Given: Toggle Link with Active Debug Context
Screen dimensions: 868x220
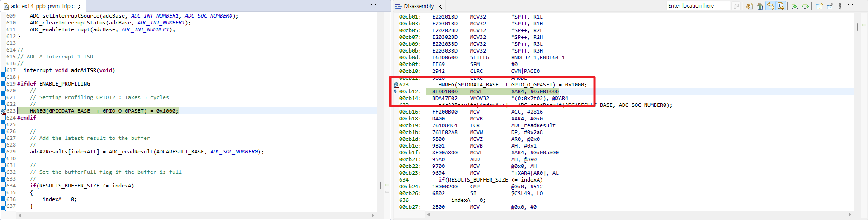Looking at the screenshot, I should coord(770,6).
